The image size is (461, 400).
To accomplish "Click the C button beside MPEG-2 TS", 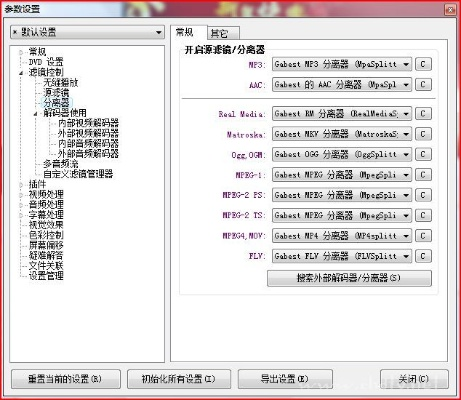I will tap(423, 215).
